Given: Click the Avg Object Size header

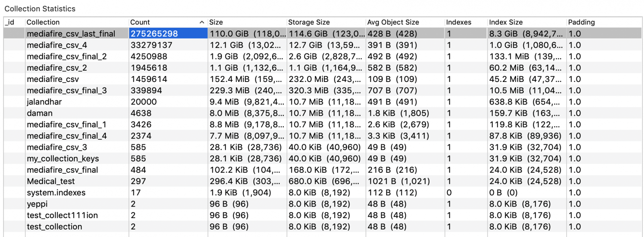Looking at the screenshot, I should coord(393,22).
